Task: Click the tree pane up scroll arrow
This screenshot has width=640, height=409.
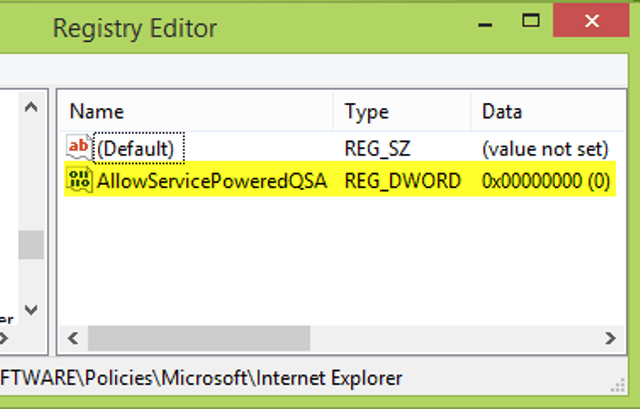Action: (31, 107)
